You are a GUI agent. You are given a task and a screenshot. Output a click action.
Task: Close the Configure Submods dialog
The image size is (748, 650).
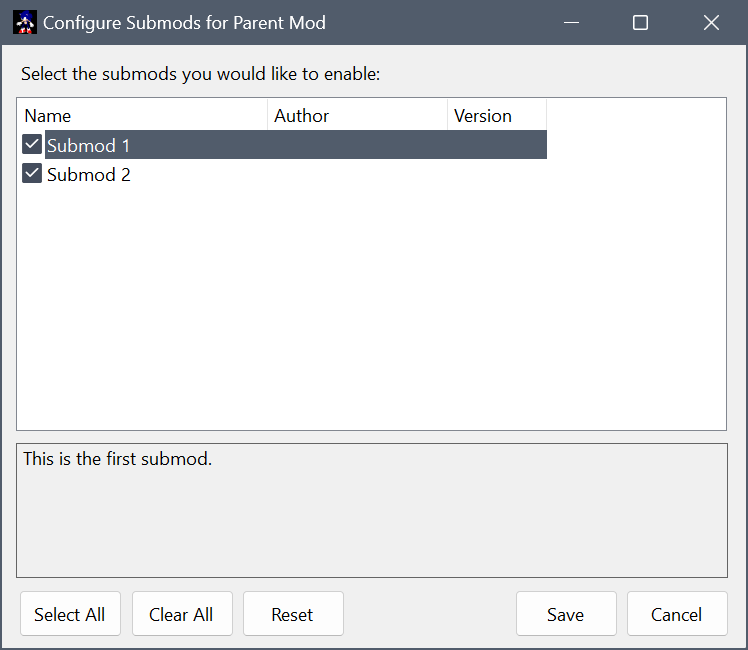711,22
